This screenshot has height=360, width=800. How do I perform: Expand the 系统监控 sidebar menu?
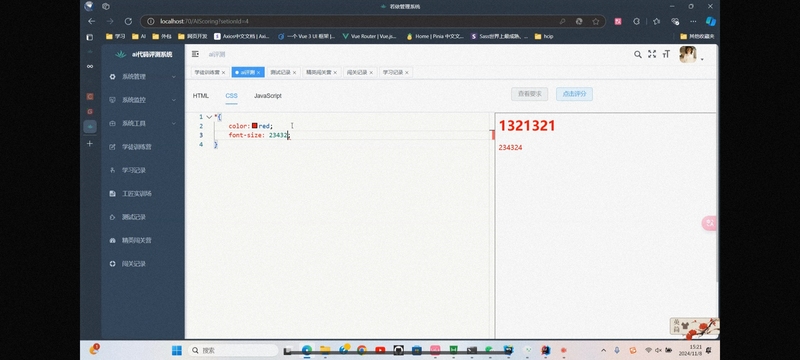click(143, 100)
